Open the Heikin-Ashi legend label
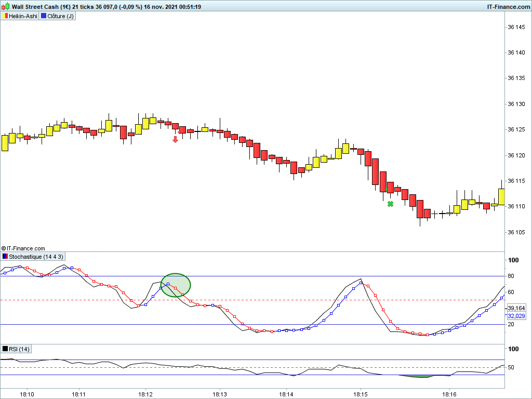Image resolution: width=532 pixels, height=399 pixels. 23,16
